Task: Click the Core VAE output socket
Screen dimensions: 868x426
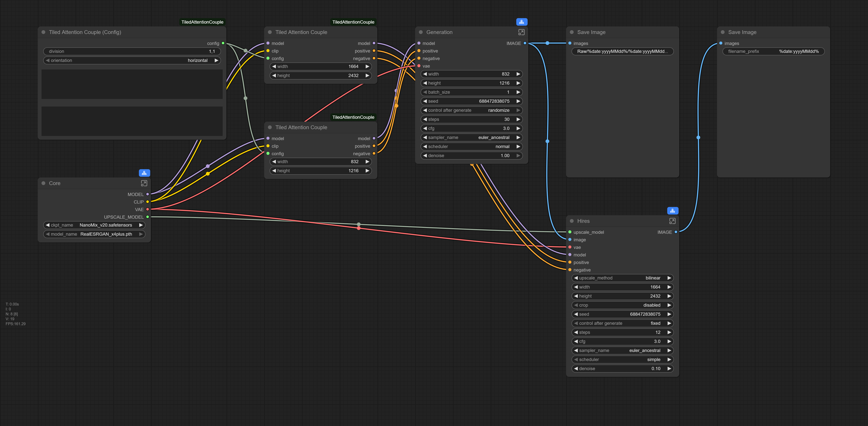Action: click(x=148, y=209)
